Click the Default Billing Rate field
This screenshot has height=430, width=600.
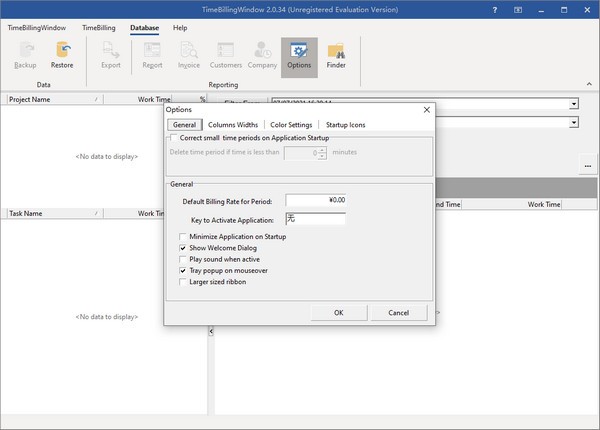tap(315, 200)
